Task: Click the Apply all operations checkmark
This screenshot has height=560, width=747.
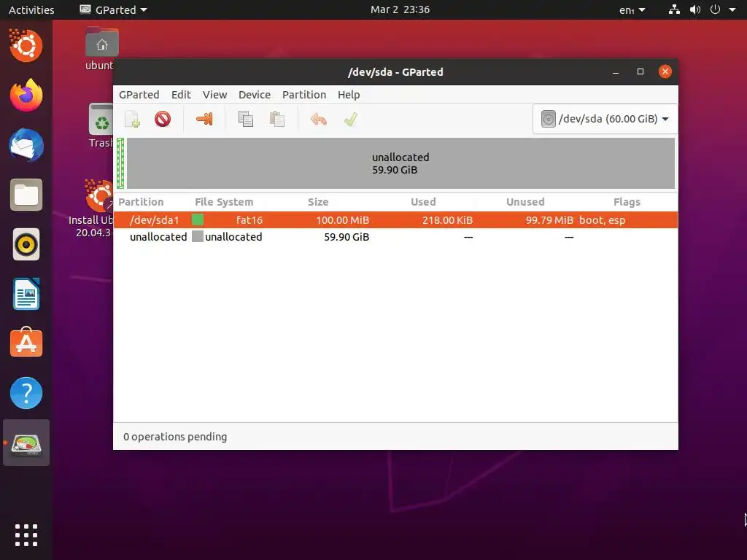Action: tap(351, 119)
